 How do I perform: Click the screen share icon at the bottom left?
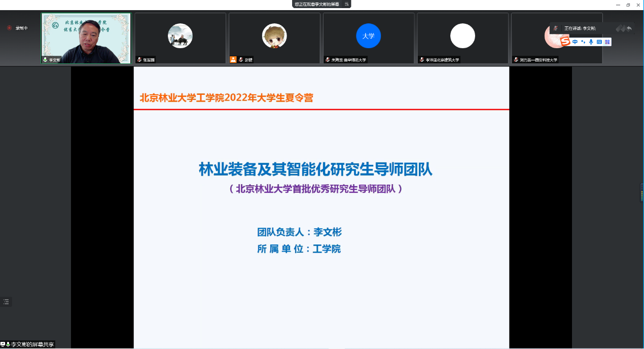pyautogui.click(x=3, y=344)
